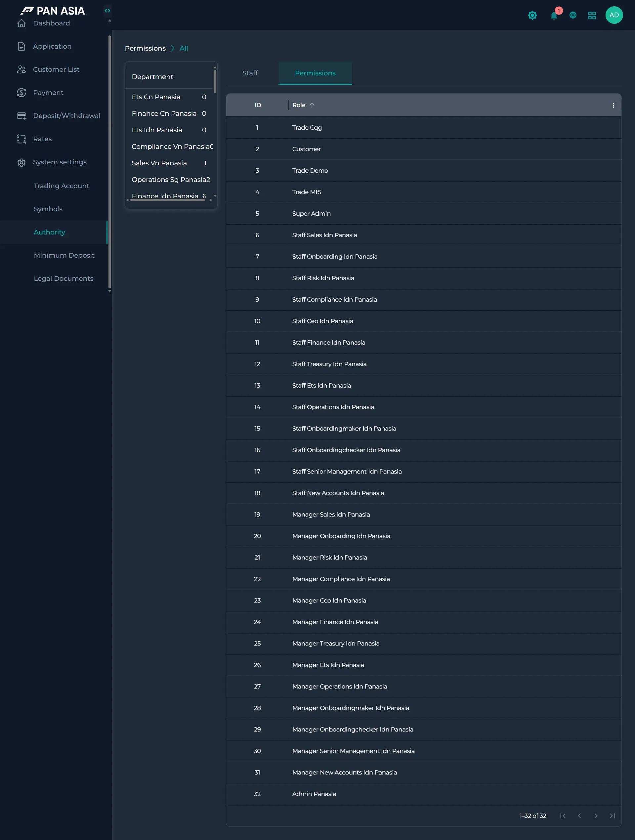Open the Manager Finance Idn Panasia row
The width and height of the screenshot is (635, 840).
coord(423,622)
